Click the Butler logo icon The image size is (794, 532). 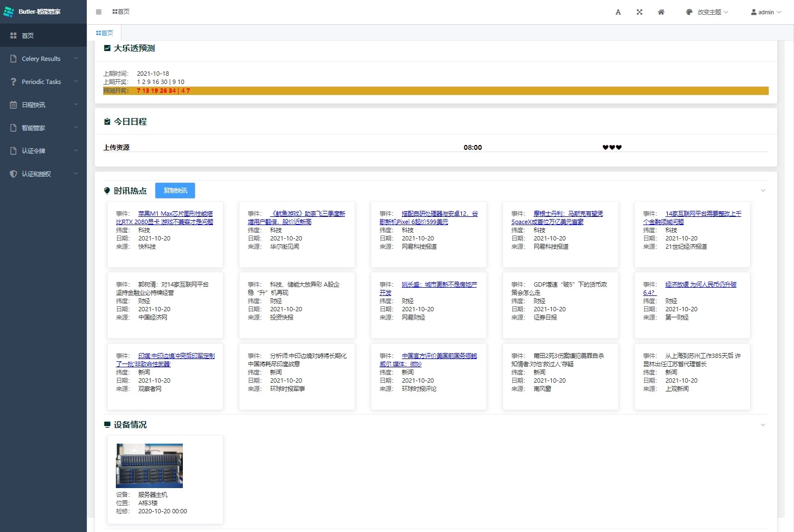coord(9,12)
